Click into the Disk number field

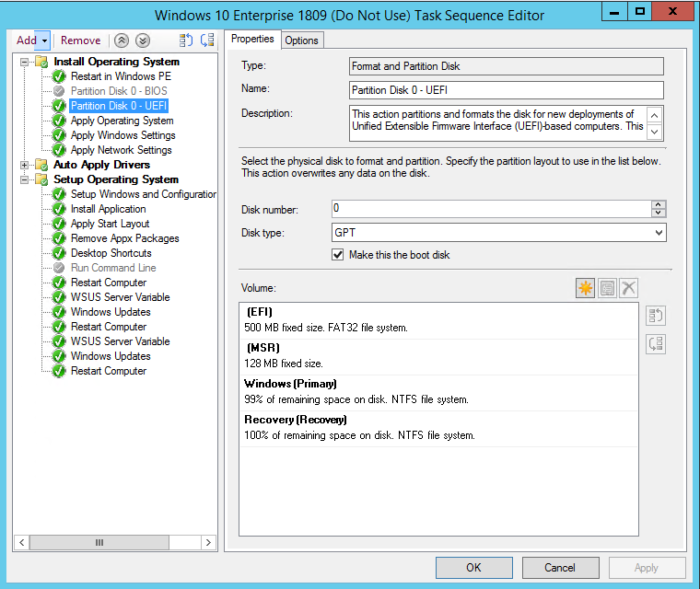point(492,209)
